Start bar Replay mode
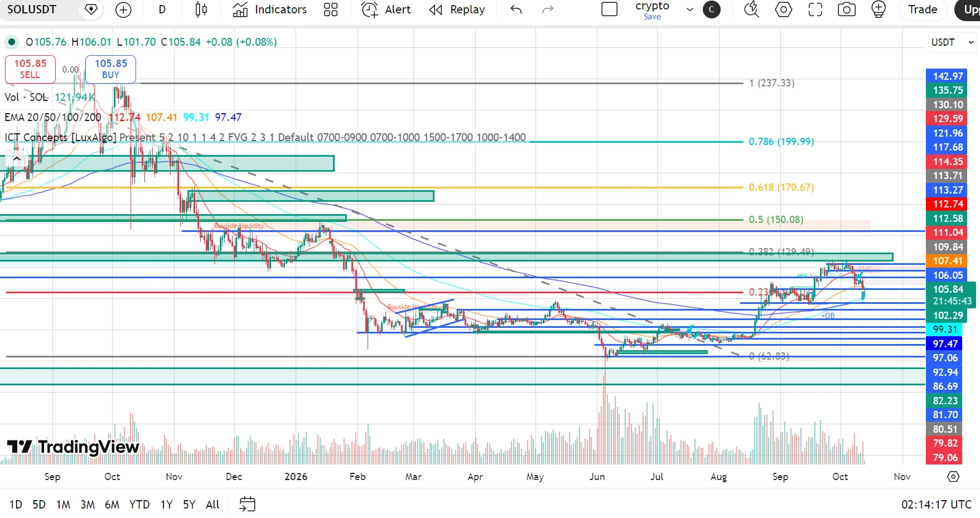 (x=457, y=9)
